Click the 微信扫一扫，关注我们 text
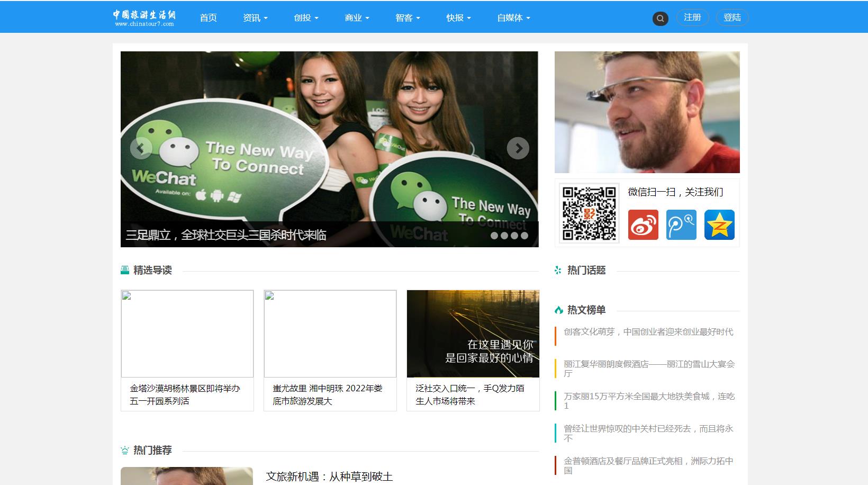 pos(675,192)
